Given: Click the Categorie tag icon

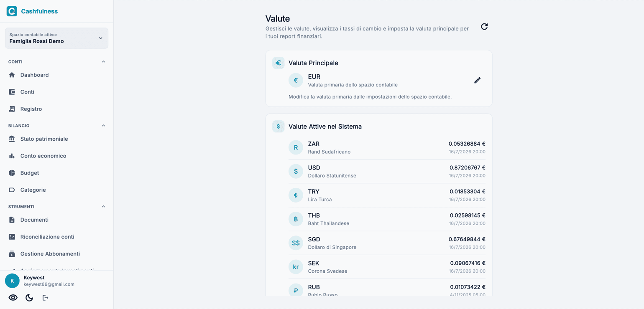Looking at the screenshot, I should click(x=12, y=190).
